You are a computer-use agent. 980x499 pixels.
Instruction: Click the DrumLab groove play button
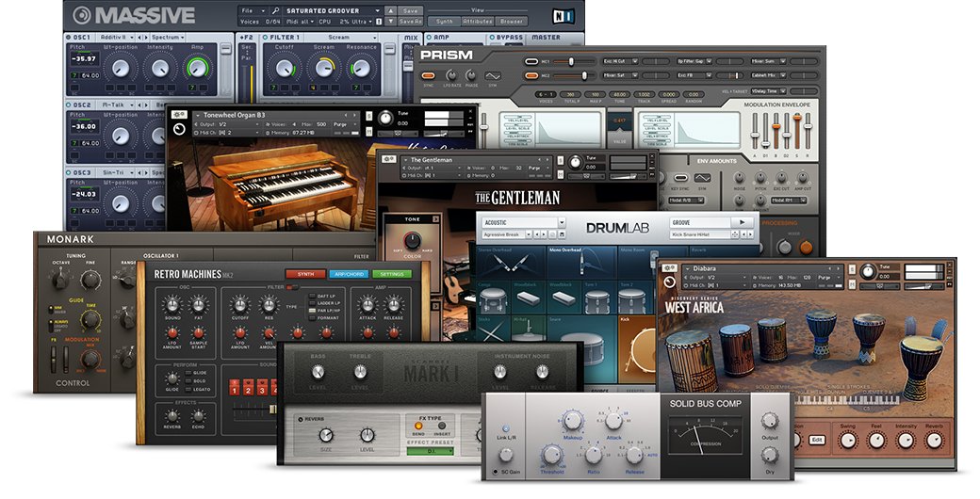pyautogui.click(x=742, y=222)
